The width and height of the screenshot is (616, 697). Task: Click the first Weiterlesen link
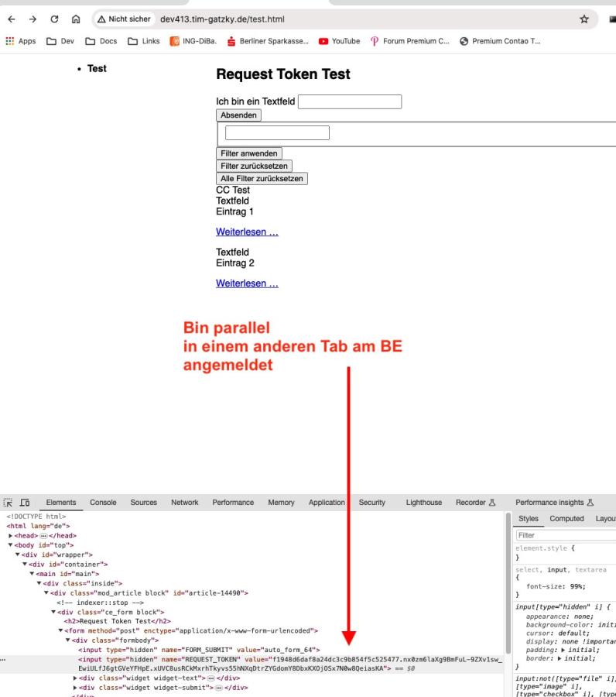pyautogui.click(x=247, y=232)
